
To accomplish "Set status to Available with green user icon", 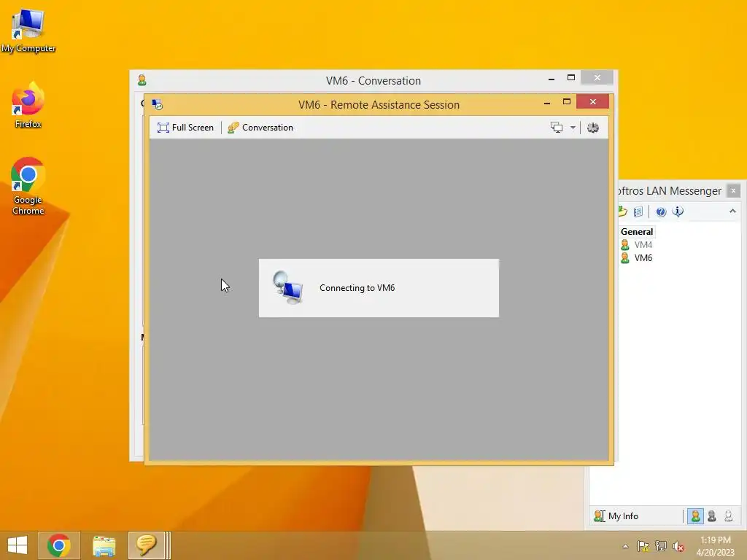I will [695, 516].
